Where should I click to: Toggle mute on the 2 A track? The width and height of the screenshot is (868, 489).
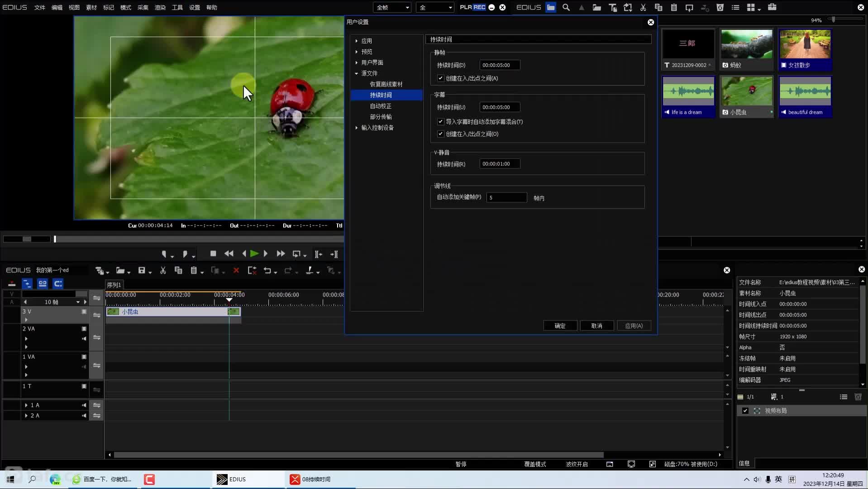point(84,416)
